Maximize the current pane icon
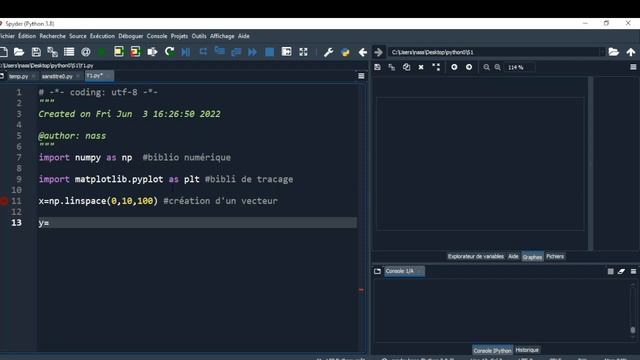Image resolution: width=640 pixels, height=360 pixels. click(x=287, y=52)
